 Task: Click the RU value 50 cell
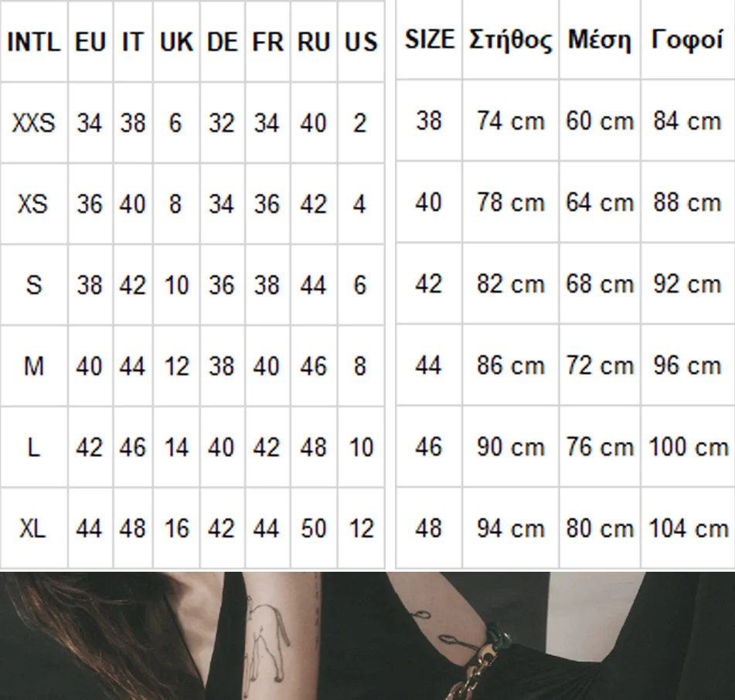point(314,528)
